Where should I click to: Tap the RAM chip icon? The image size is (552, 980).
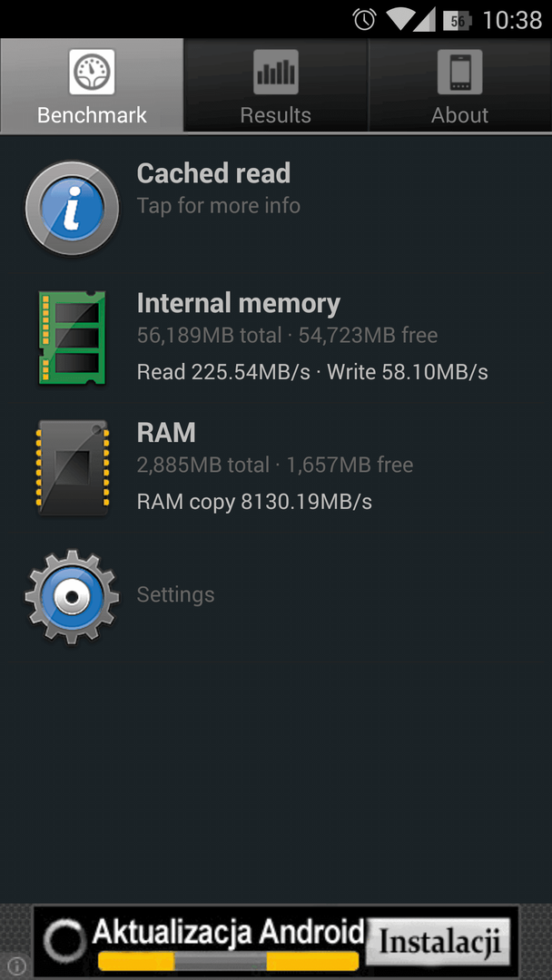[x=73, y=467]
